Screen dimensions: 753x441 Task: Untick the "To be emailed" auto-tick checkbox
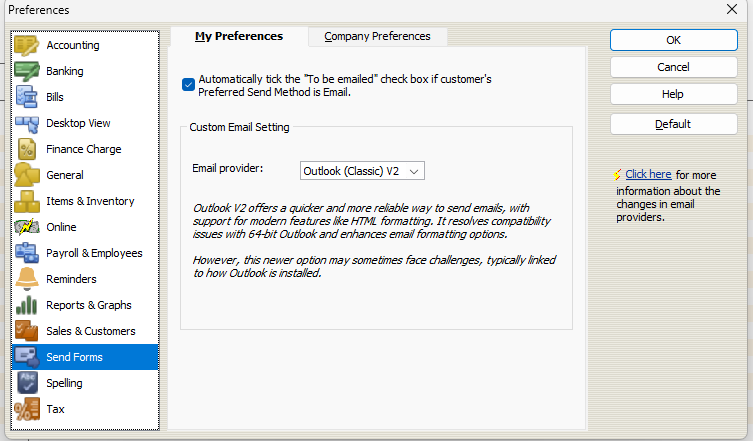tap(189, 85)
